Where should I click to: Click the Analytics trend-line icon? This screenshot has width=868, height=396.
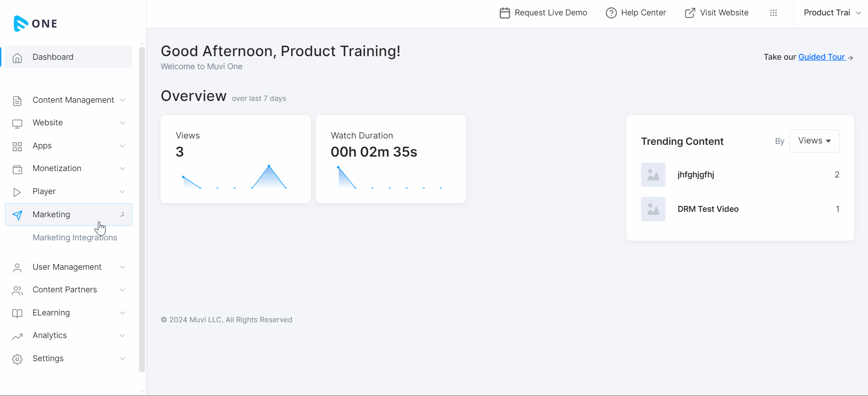click(17, 336)
